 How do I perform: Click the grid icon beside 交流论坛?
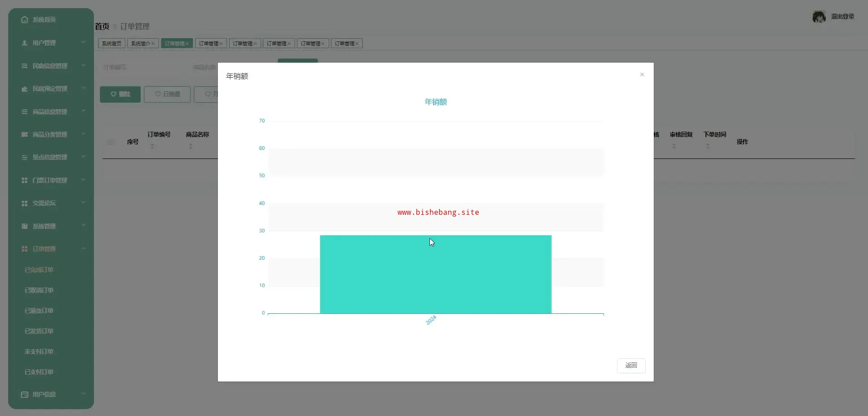(25, 203)
